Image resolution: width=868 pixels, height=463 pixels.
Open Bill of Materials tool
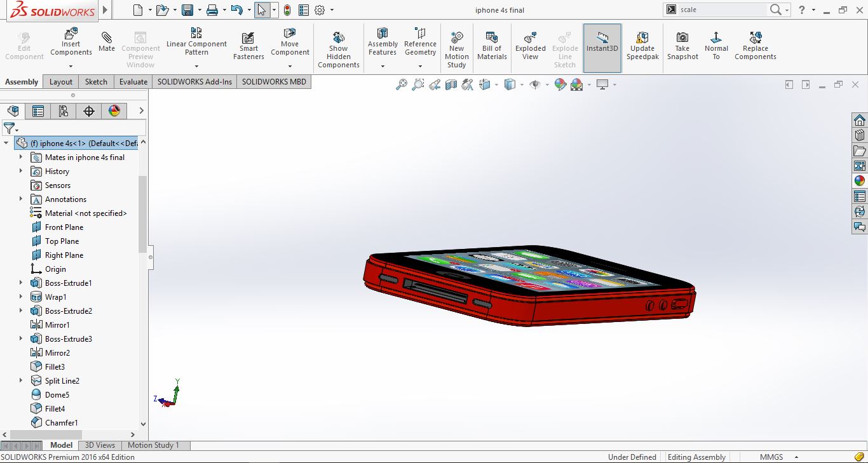[x=492, y=46]
